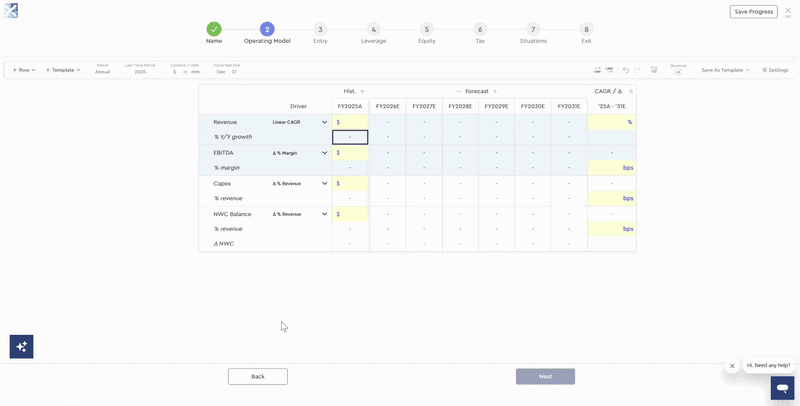Close the wizard with the X icon

788,10
